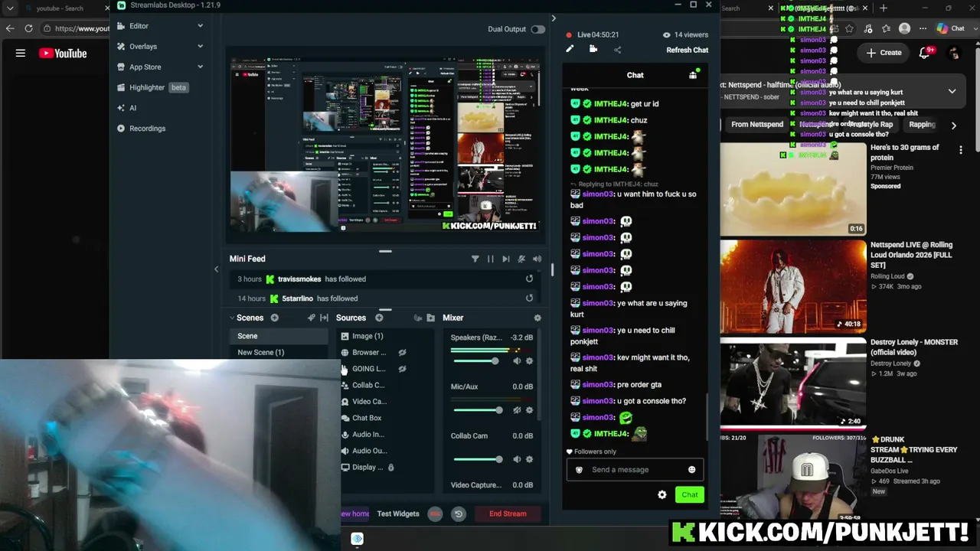Toggle lock on the Display source
This screenshot has width=980, height=551.
(x=390, y=468)
